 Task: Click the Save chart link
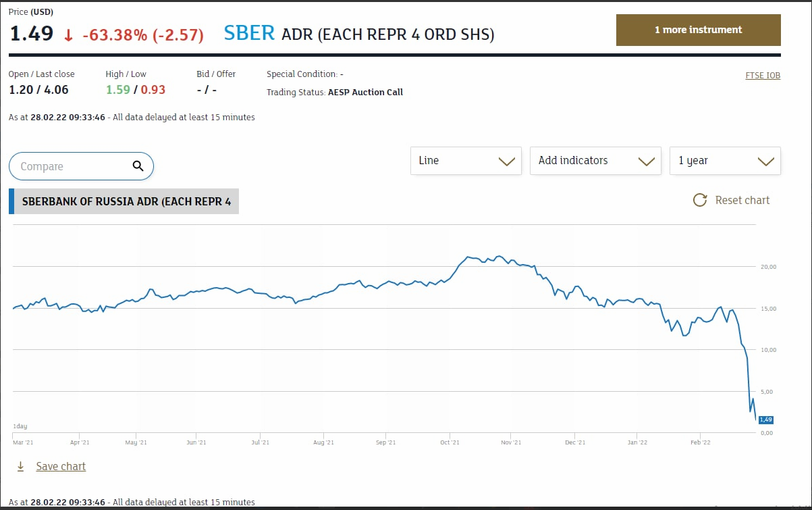[61, 466]
